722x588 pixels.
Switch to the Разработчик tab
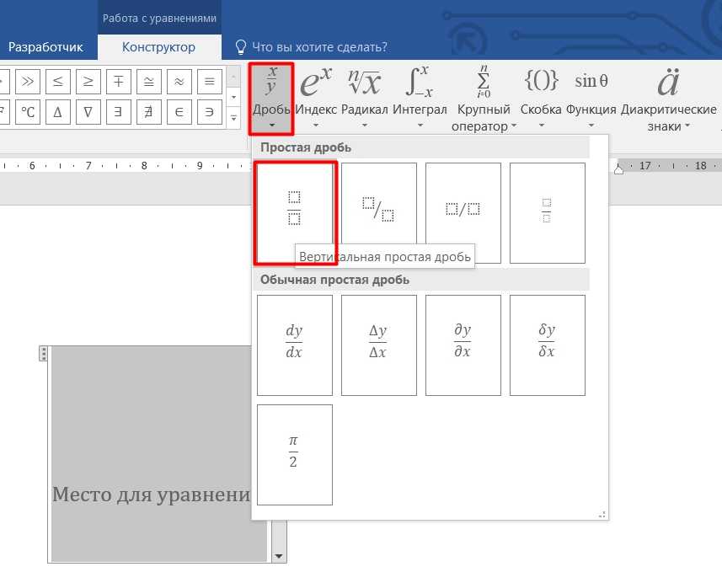tap(45, 47)
